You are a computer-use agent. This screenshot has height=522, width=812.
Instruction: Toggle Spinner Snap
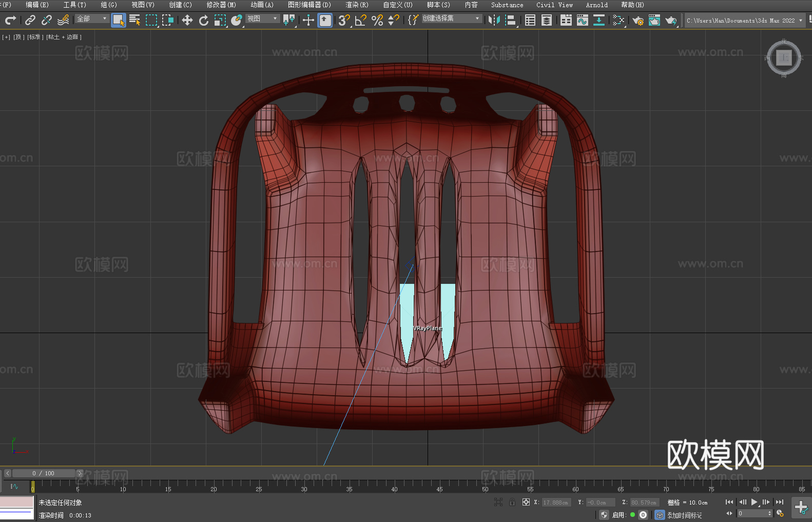coord(394,20)
